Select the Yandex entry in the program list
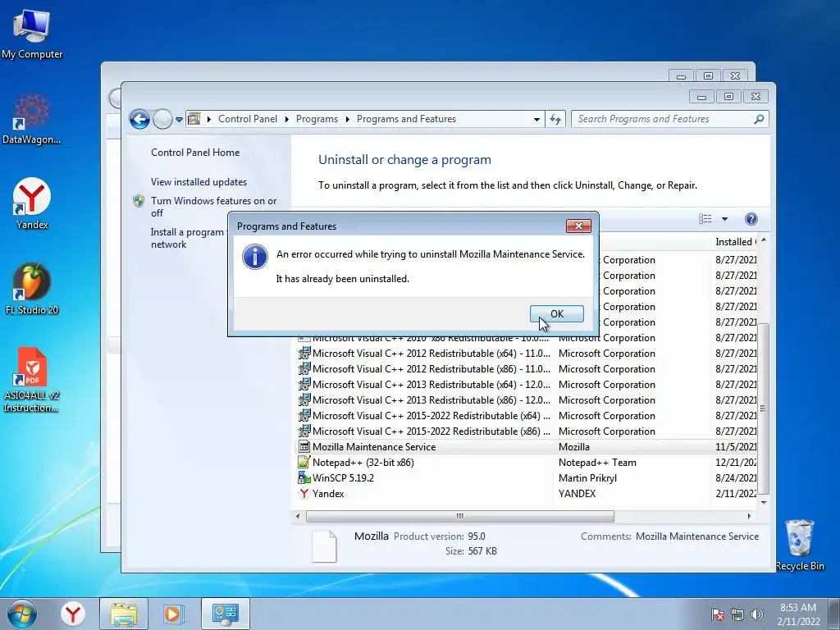The width and height of the screenshot is (840, 630). tap(527, 493)
